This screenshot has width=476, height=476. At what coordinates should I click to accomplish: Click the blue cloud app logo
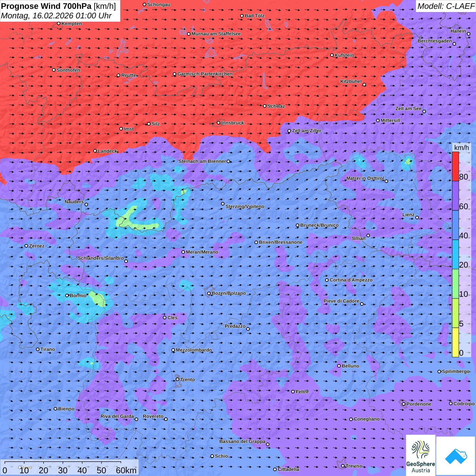456,456
